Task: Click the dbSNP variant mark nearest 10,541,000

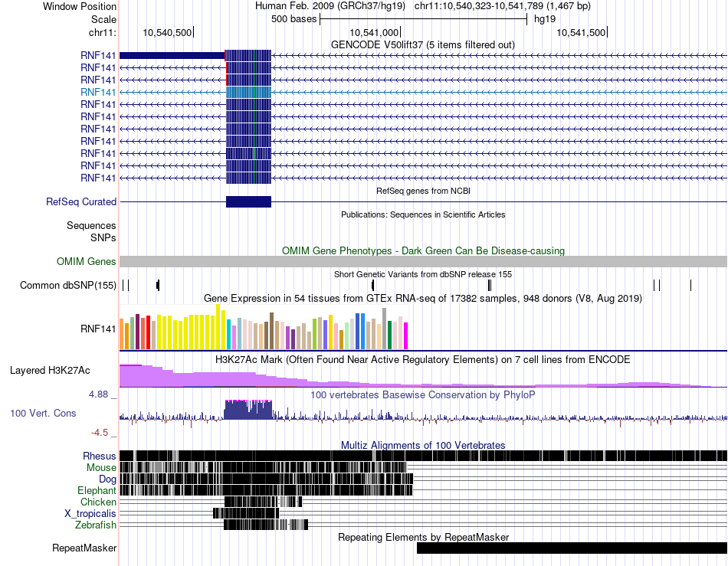Action: pyautogui.click(x=373, y=286)
